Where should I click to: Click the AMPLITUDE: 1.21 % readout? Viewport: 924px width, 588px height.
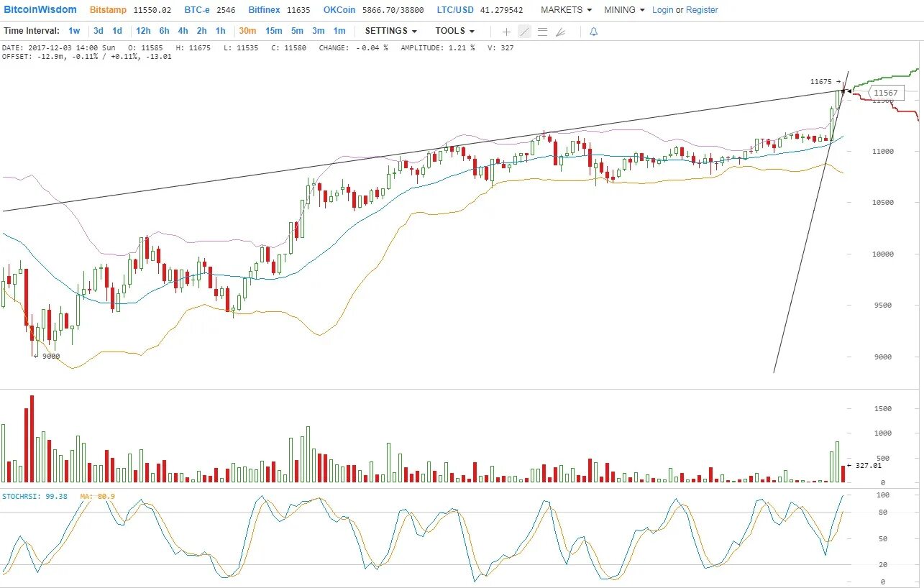point(438,47)
